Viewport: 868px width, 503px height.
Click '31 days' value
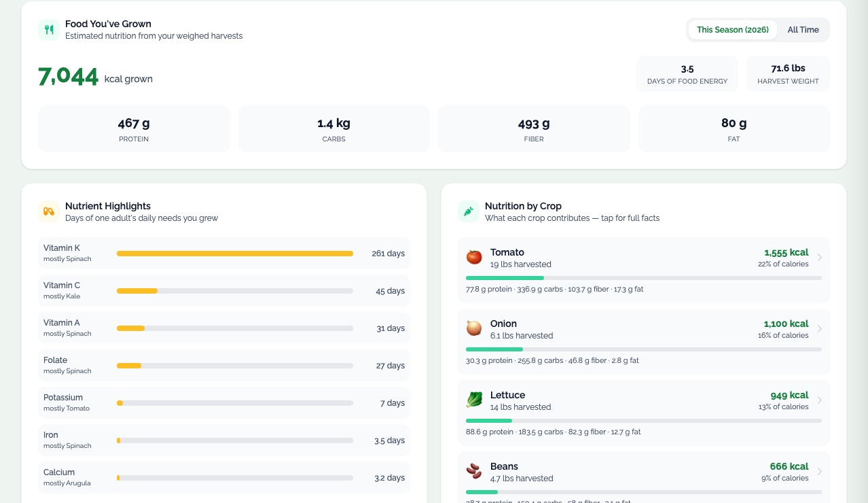tap(391, 328)
